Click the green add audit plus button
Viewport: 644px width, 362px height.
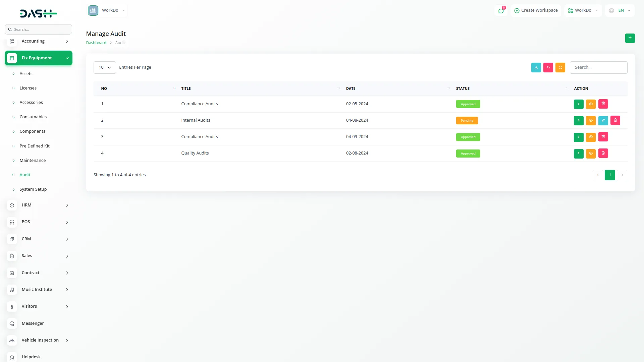click(630, 38)
